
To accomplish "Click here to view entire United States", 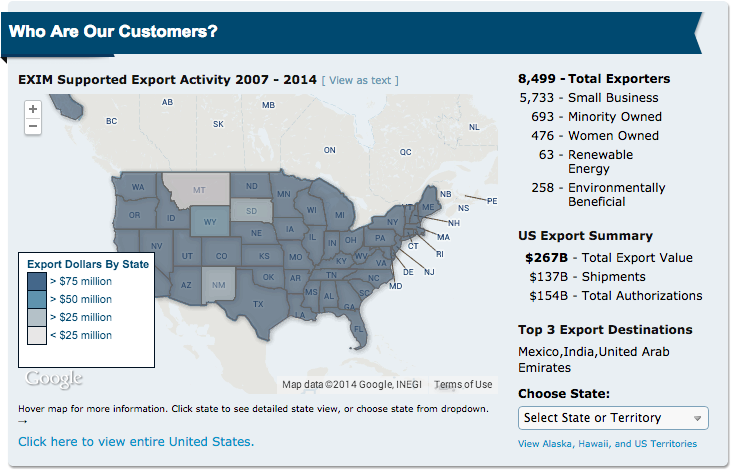I will coord(136,441).
